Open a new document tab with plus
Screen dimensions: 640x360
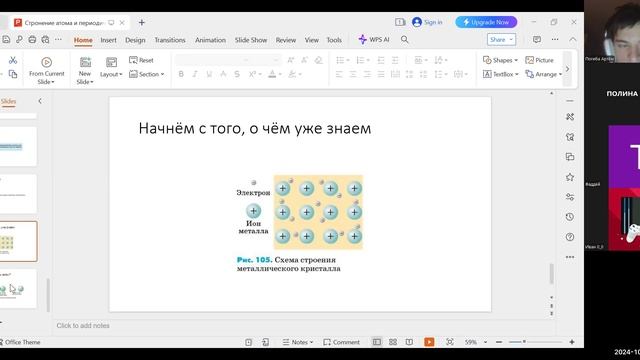click(x=142, y=22)
